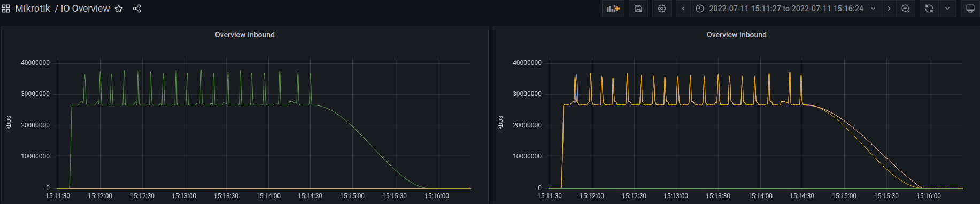Click 15:11:30 label on right chart axis
Image resolution: width=980 pixels, height=204 pixels.
pos(550,196)
